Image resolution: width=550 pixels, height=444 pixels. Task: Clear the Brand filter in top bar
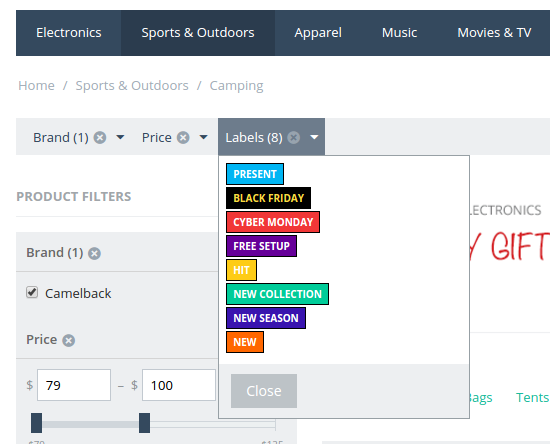tap(100, 137)
